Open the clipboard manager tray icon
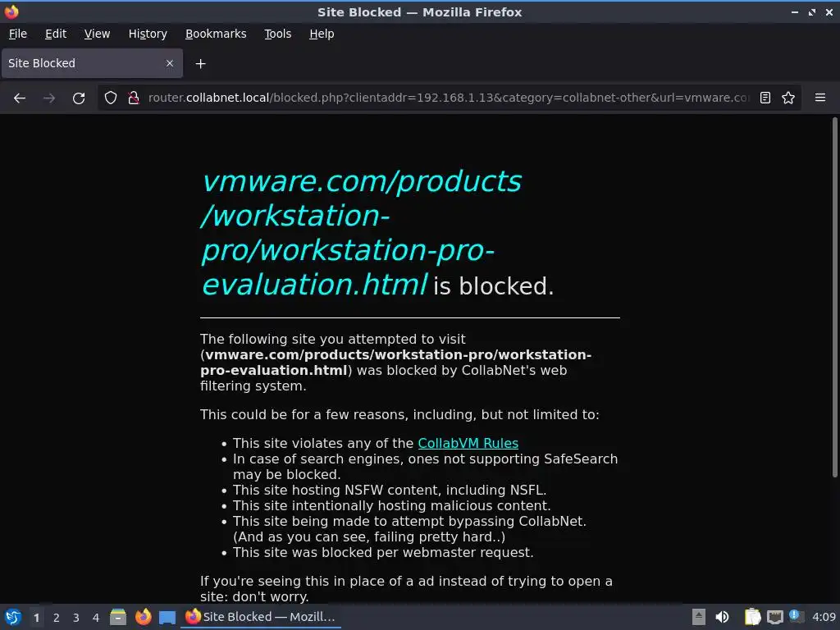Viewport: 840px width, 630px height. point(752,617)
